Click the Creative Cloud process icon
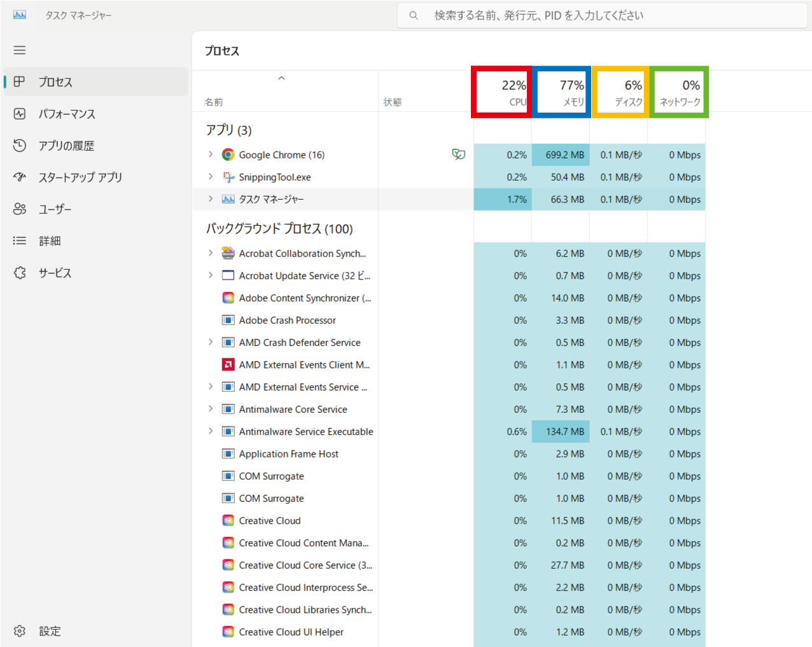812x647 pixels. click(x=228, y=520)
